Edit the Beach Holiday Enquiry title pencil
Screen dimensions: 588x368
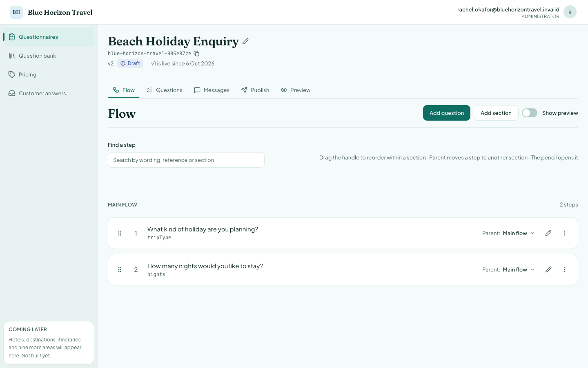[245, 41]
